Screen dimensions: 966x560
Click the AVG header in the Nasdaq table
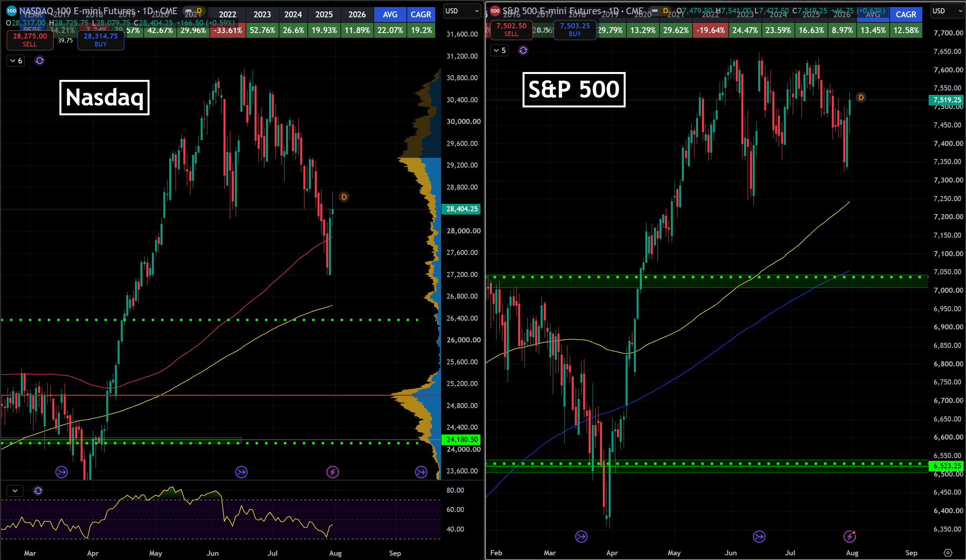click(x=390, y=15)
